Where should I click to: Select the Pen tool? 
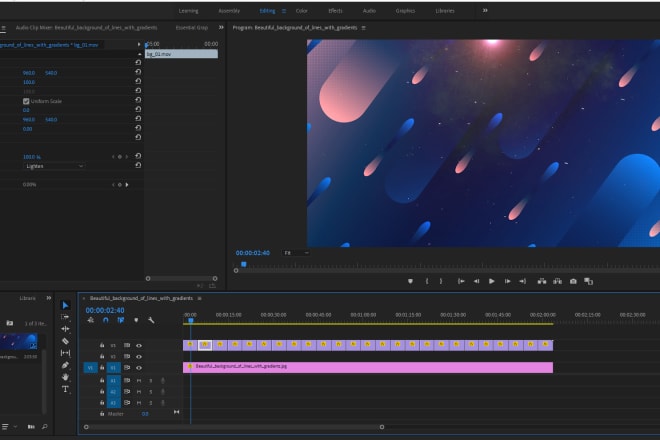65,365
